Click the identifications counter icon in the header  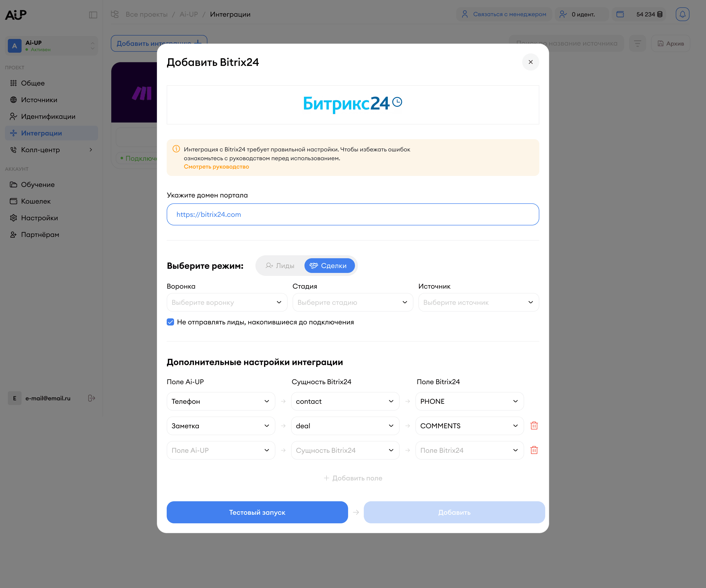click(x=563, y=14)
